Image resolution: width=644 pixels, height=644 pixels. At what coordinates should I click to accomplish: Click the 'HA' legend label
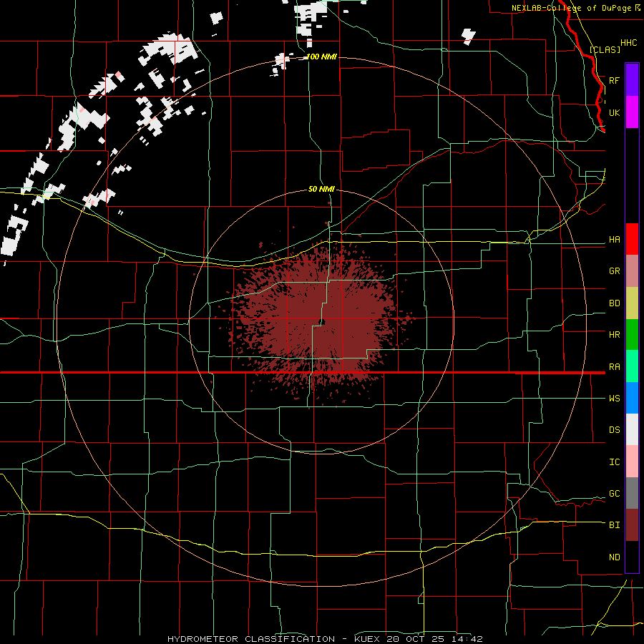pos(614,240)
